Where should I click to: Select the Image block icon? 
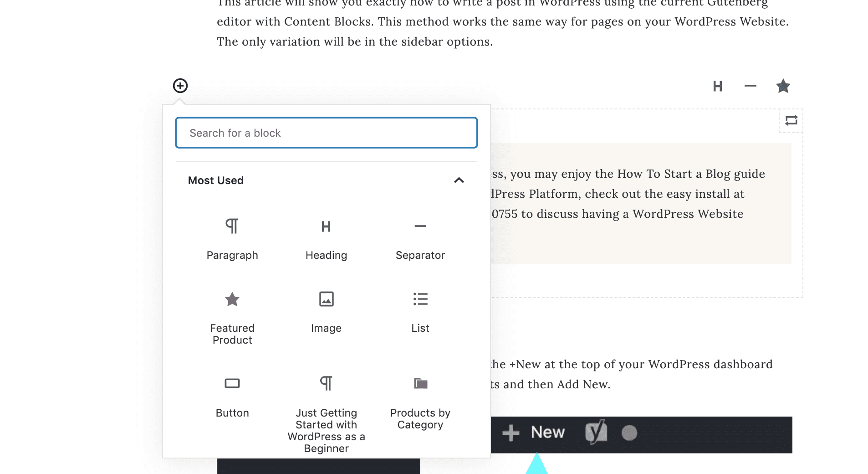(x=326, y=299)
